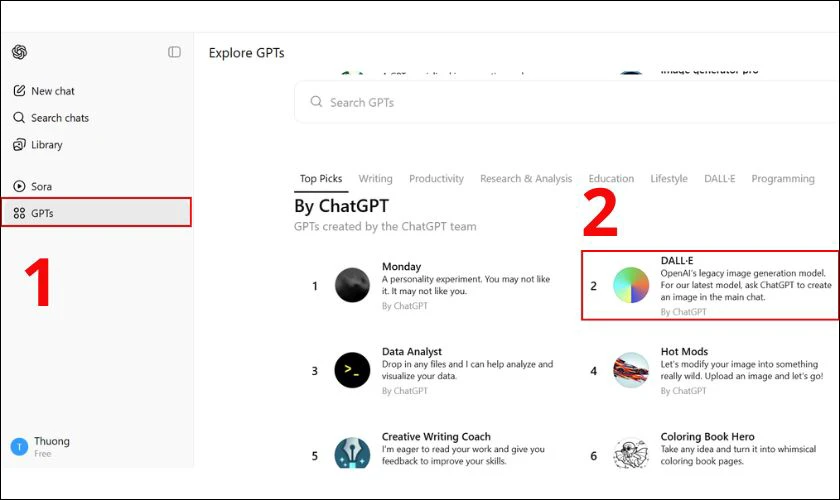Image resolution: width=840 pixels, height=500 pixels.
Task: Click the Library images icon
Action: (19, 144)
